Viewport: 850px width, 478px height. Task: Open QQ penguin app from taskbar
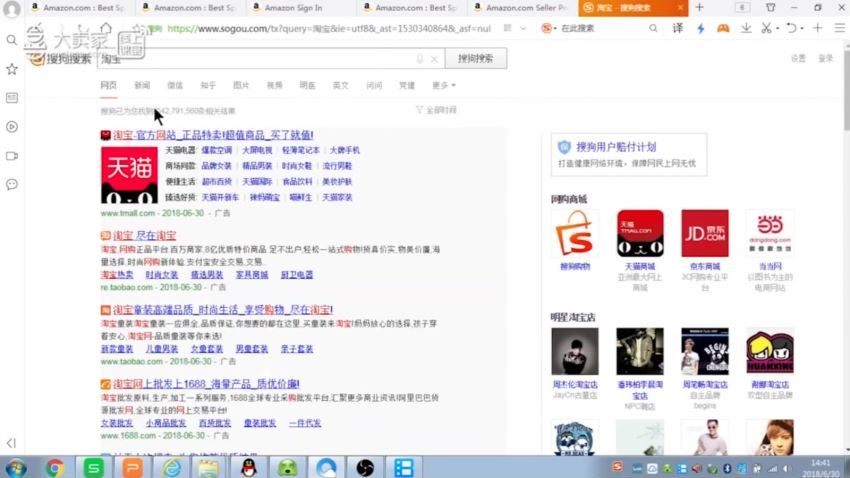coord(249,467)
